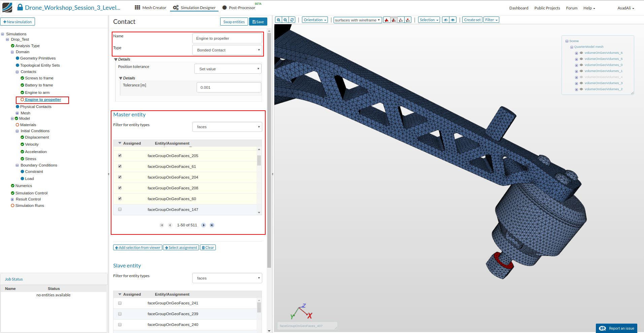Click the Geometry Primitives blue dot icon
Image resolution: width=644 pixels, height=333 pixels.
[x=18, y=58]
